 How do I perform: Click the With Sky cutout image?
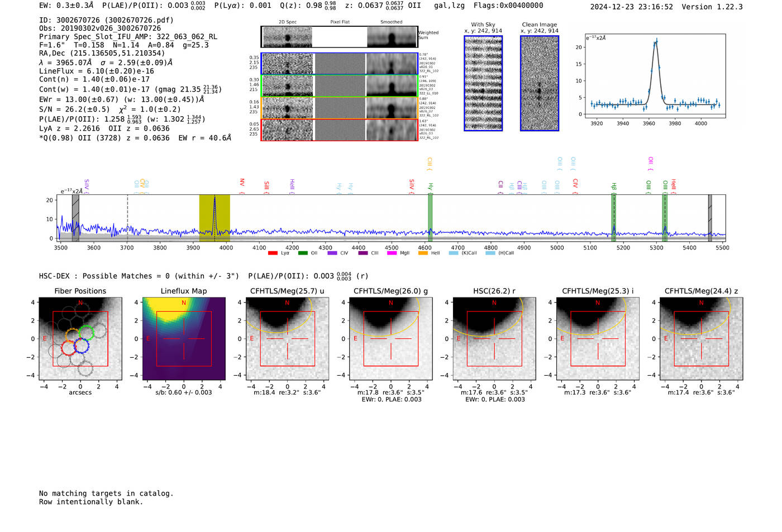483,83
